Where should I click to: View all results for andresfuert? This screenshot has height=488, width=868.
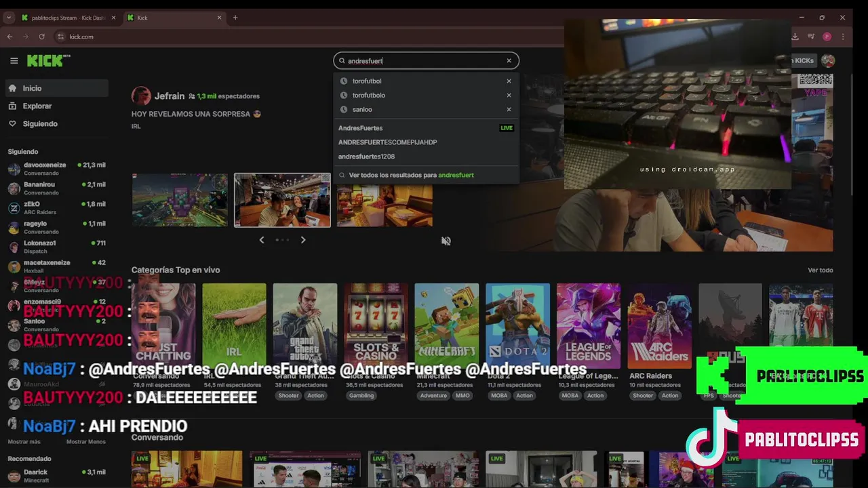(426, 175)
